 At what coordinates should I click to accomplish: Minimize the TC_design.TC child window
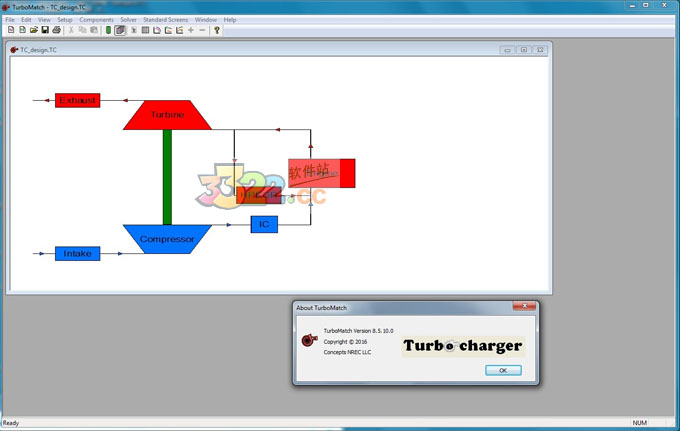(x=507, y=50)
